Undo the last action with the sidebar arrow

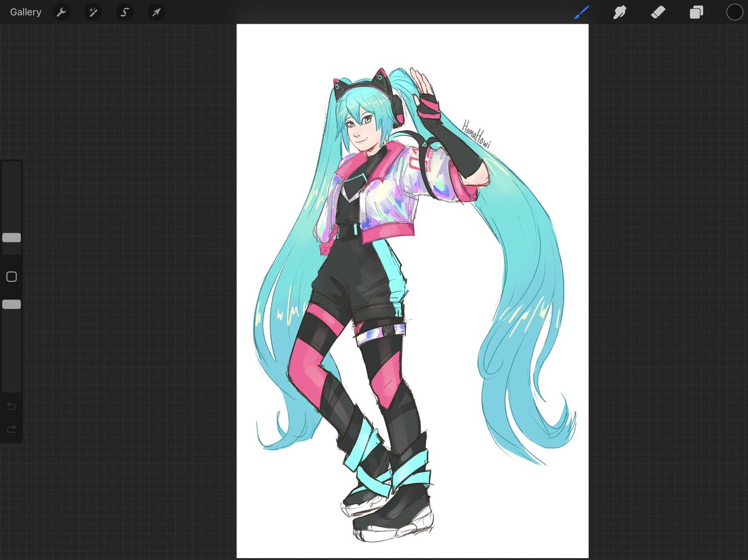pos(11,406)
